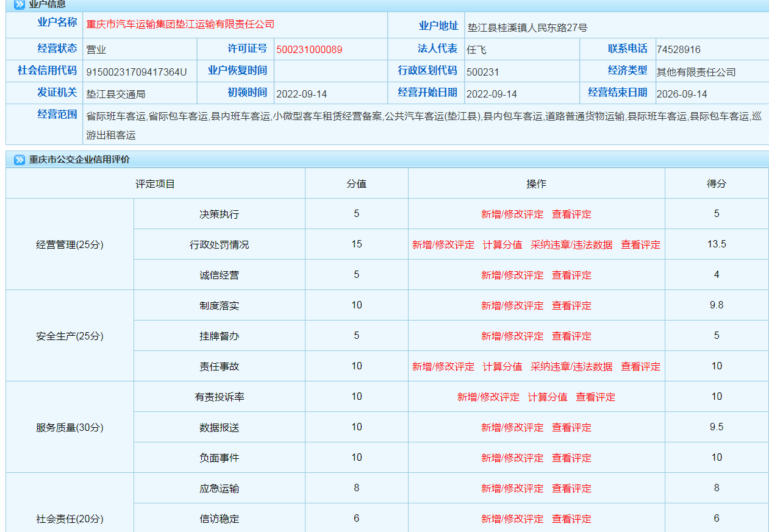
Task: Select the 评定项目 column header
Action: tap(156, 183)
